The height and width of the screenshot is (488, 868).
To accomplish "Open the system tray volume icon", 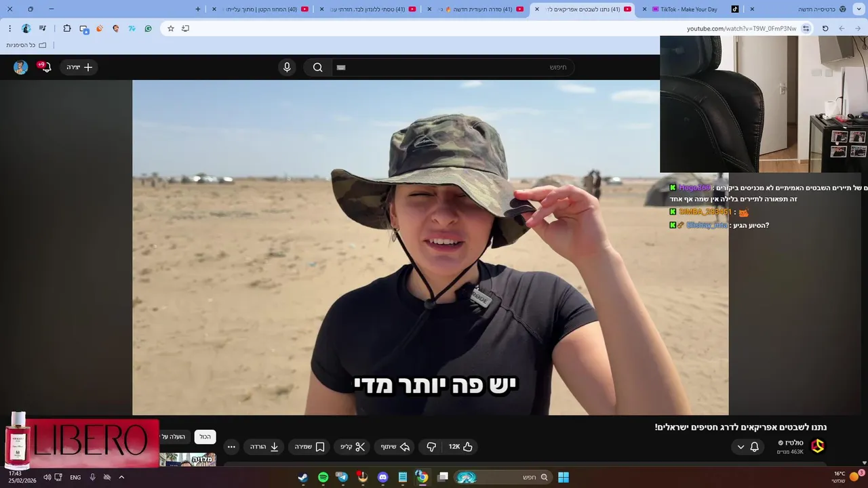I will [x=47, y=477].
